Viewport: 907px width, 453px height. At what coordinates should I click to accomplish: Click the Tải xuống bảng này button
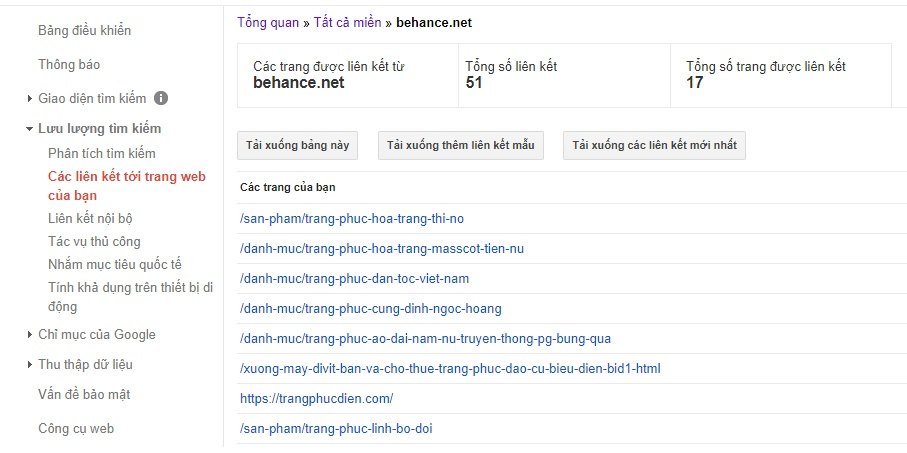coord(297,145)
